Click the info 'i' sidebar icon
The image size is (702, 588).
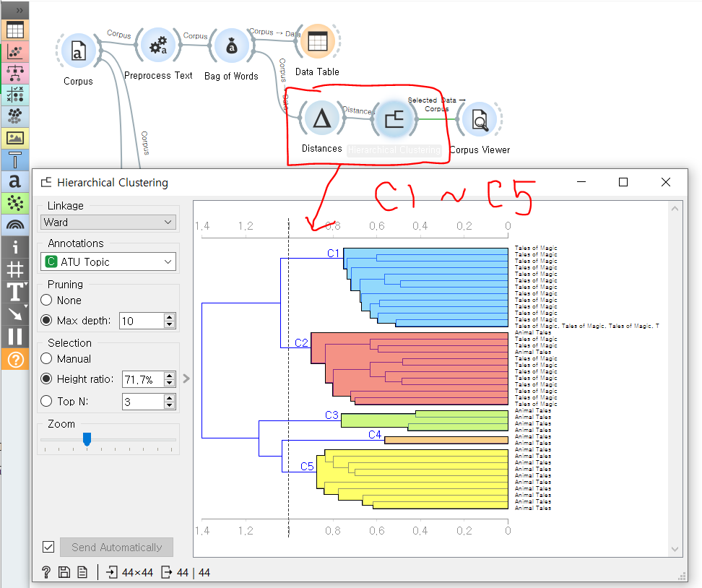coord(14,247)
